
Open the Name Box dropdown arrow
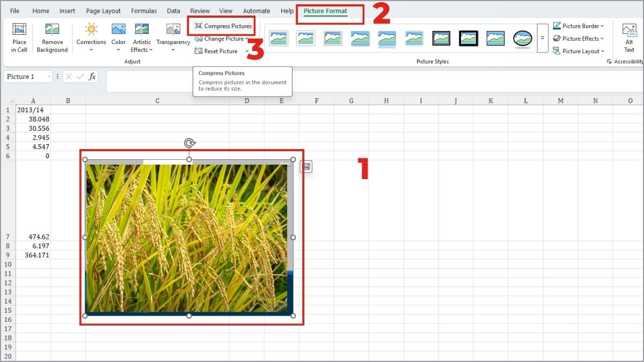tap(49, 77)
